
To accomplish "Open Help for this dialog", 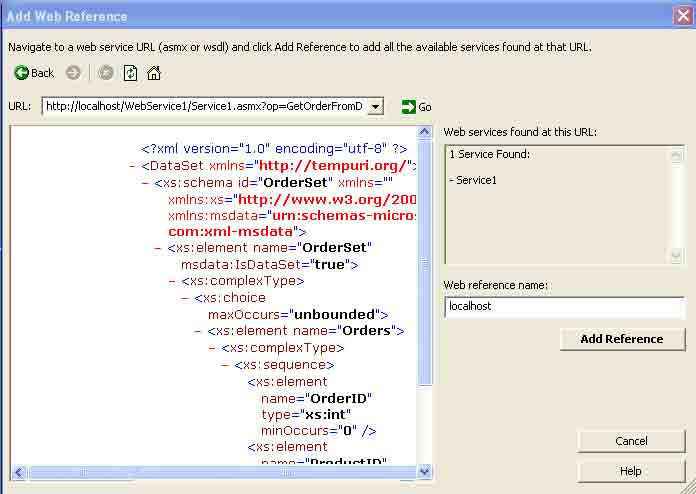I will click(x=631, y=471).
